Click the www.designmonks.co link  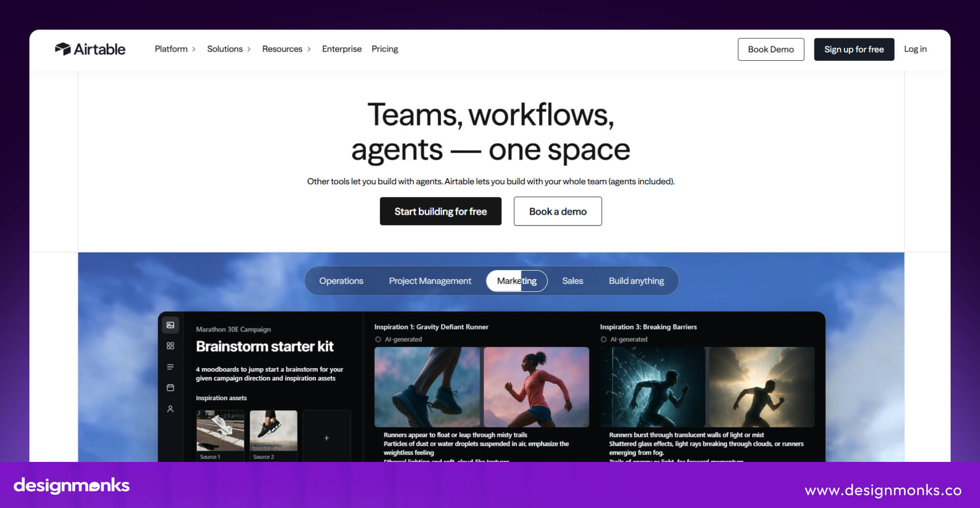[x=883, y=490]
